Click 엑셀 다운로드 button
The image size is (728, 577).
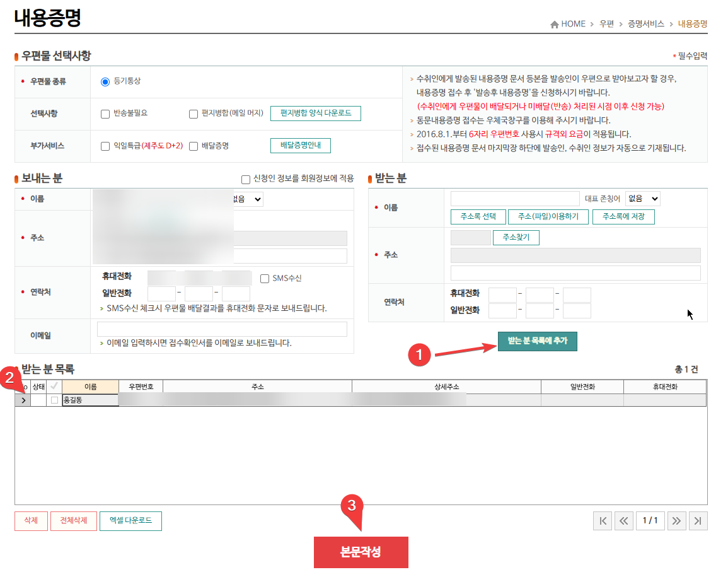click(x=130, y=521)
